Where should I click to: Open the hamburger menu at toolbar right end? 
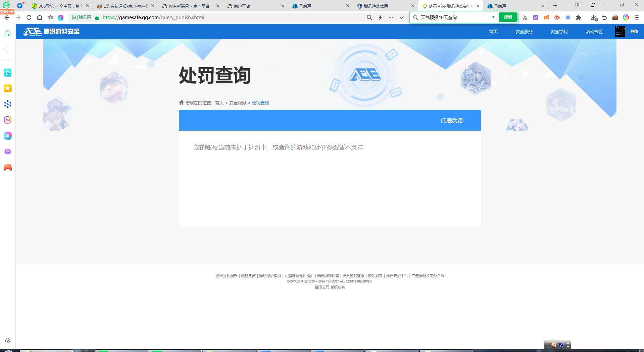636,17
